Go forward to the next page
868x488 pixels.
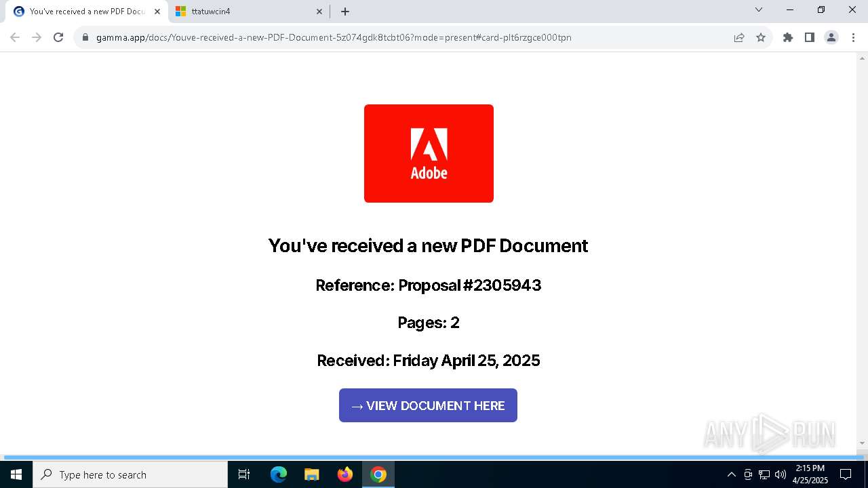click(37, 37)
